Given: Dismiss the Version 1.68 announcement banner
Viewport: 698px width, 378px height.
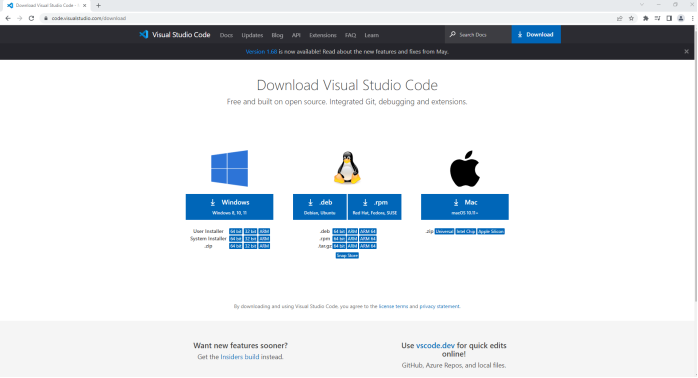Looking at the screenshot, I should point(686,52).
